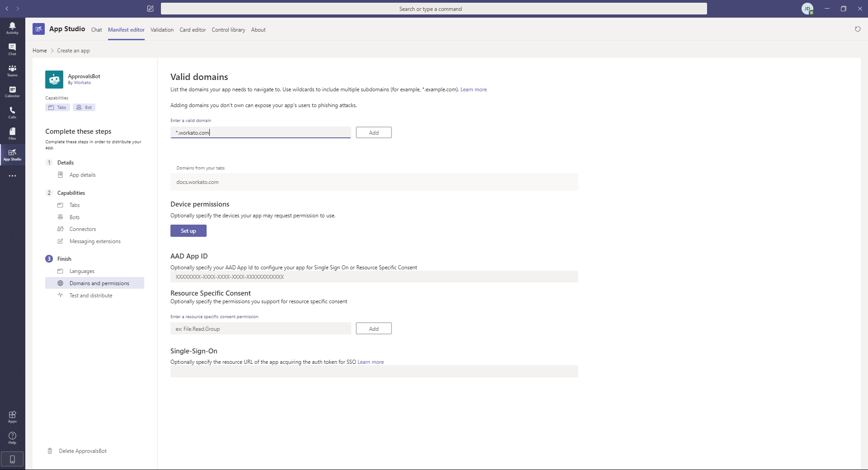Screen dimensions: 868x470
Task: Click the refresh icon at top right
Action: [x=857, y=29]
